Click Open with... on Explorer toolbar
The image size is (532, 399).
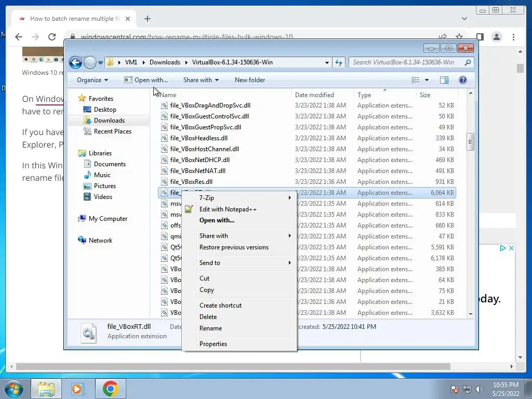[x=146, y=80]
